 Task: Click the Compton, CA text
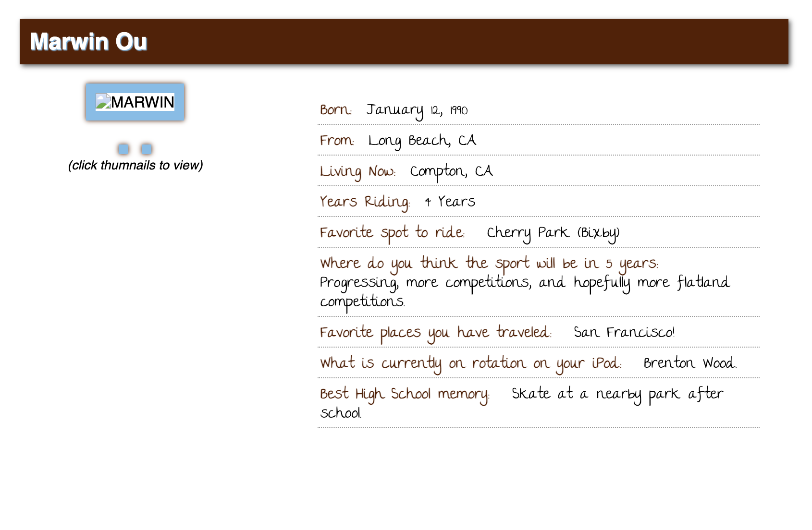[451, 171]
